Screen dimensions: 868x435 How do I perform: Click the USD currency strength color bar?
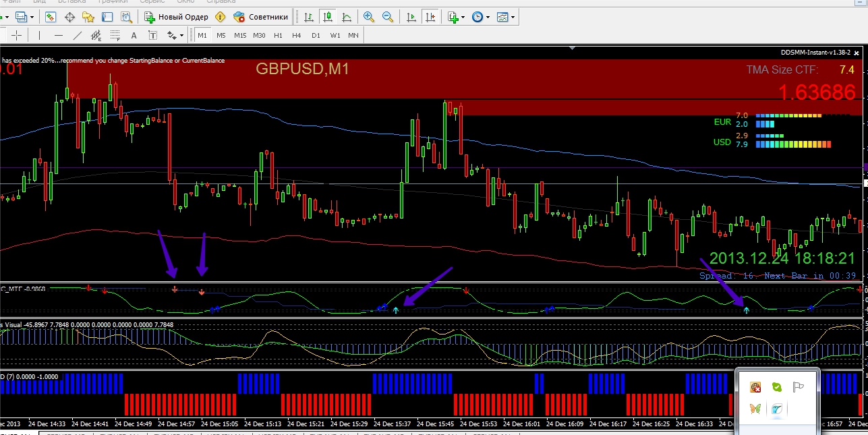click(x=793, y=140)
